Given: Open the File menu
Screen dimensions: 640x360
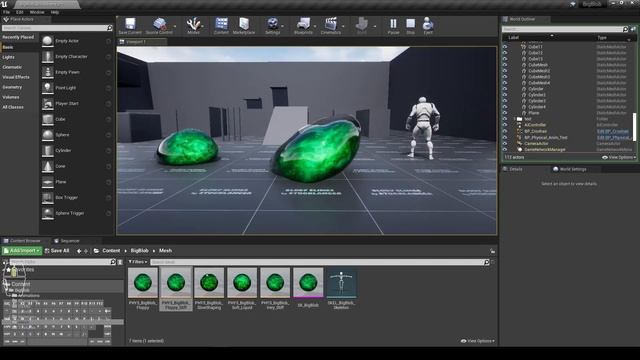Looking at the screenshot, I should pos(7,12).
